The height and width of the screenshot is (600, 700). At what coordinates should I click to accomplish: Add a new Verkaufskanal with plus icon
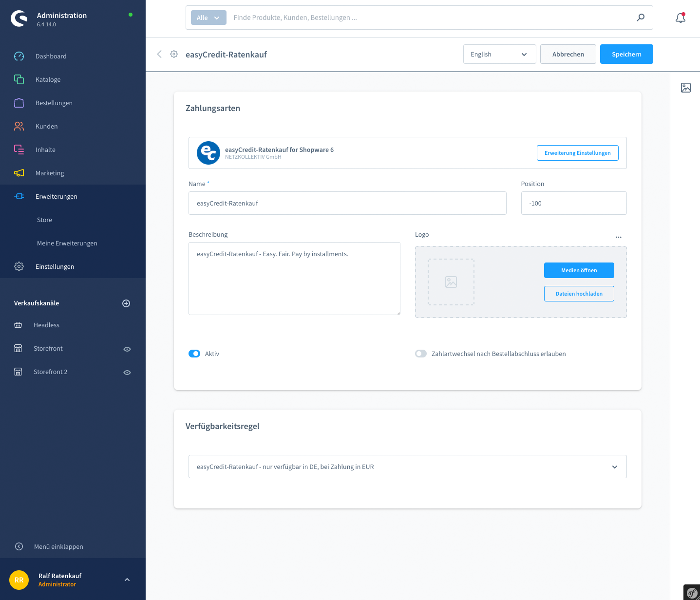click(126, 303)
